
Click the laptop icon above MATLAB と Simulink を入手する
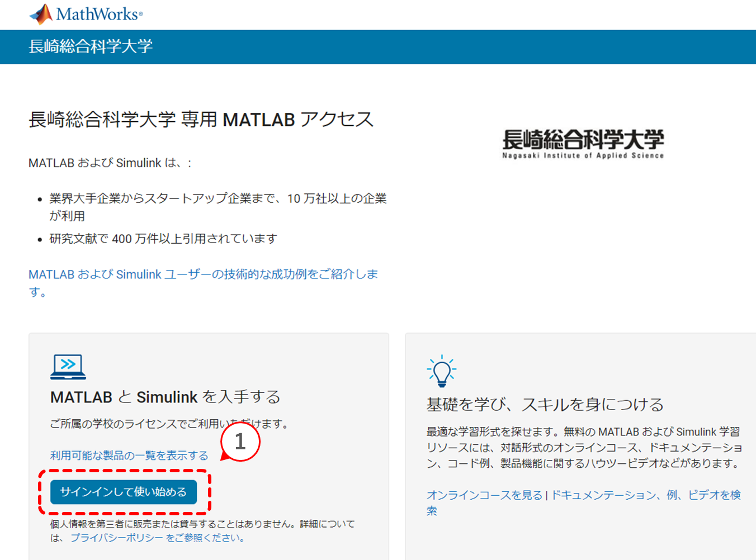(x=68, y=367)
